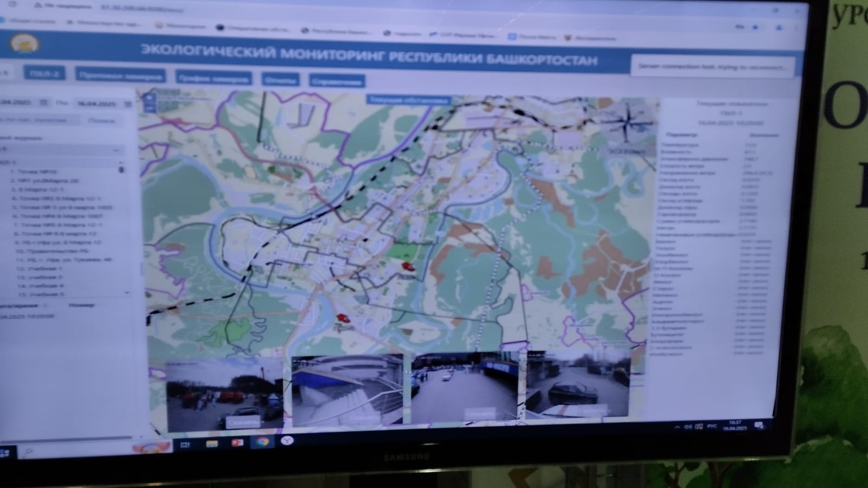Switch to the ПЭЛ-2 tab
The height and width of the screenshot is (488, 868).
44,73
